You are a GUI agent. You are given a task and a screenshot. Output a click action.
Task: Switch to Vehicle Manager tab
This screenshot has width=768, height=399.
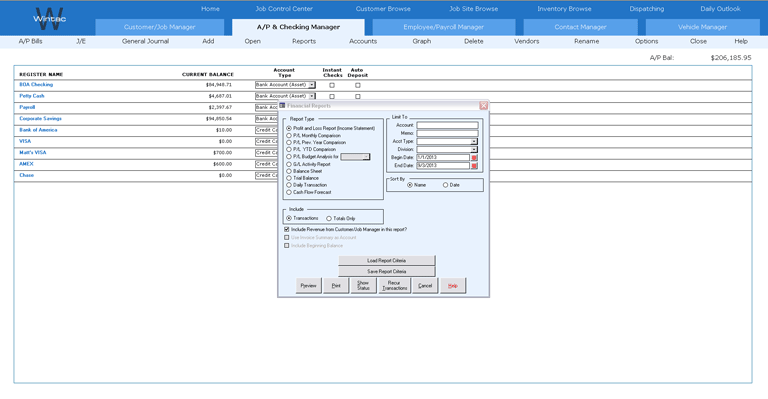click(x=702, y=27)
